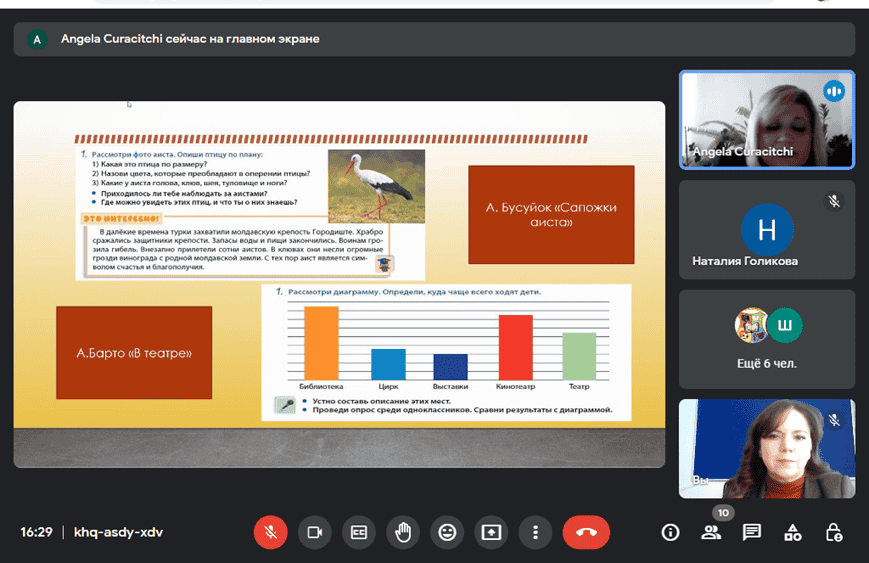
Task: Click the 'А.Барто «В театре»' red box
Action: point(134,353)
